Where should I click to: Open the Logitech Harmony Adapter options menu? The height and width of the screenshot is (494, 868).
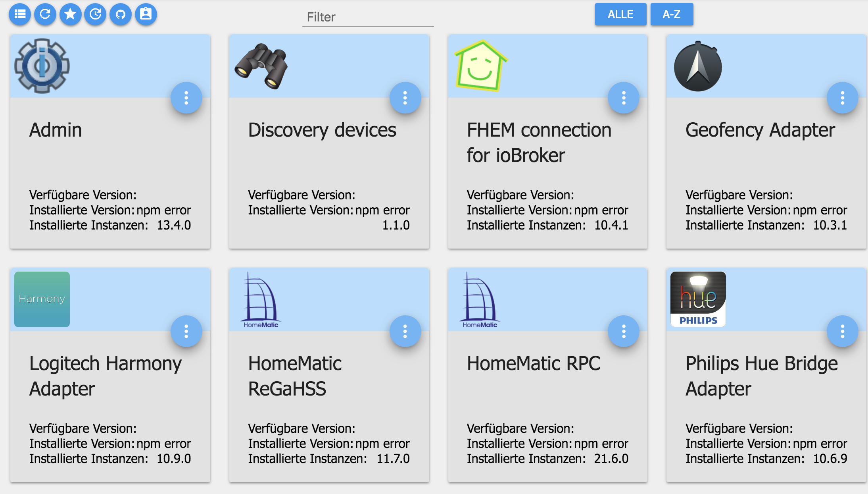(x=186, y=331)
